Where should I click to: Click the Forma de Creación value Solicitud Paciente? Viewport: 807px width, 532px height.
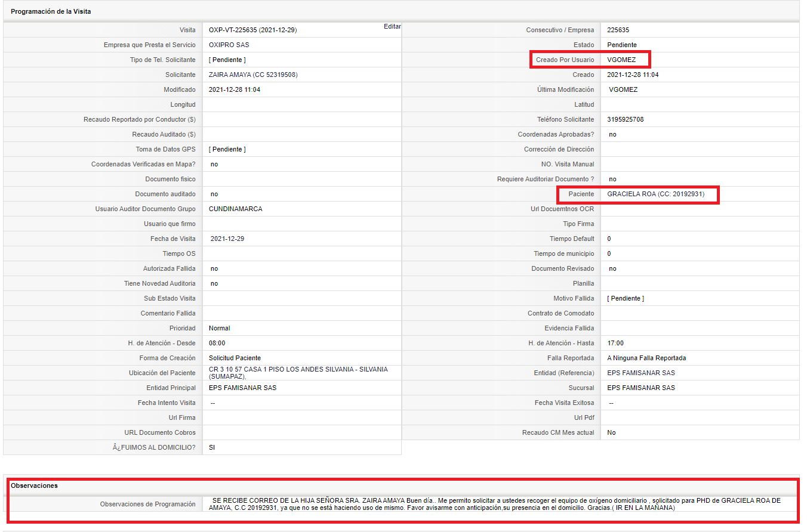(235, 358)
